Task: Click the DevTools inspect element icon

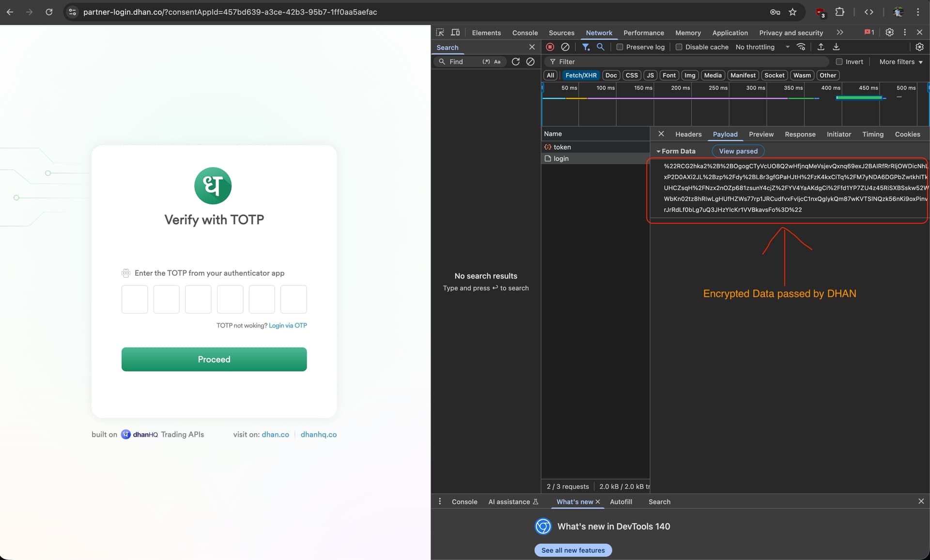Action: click(x=440, y=32)
